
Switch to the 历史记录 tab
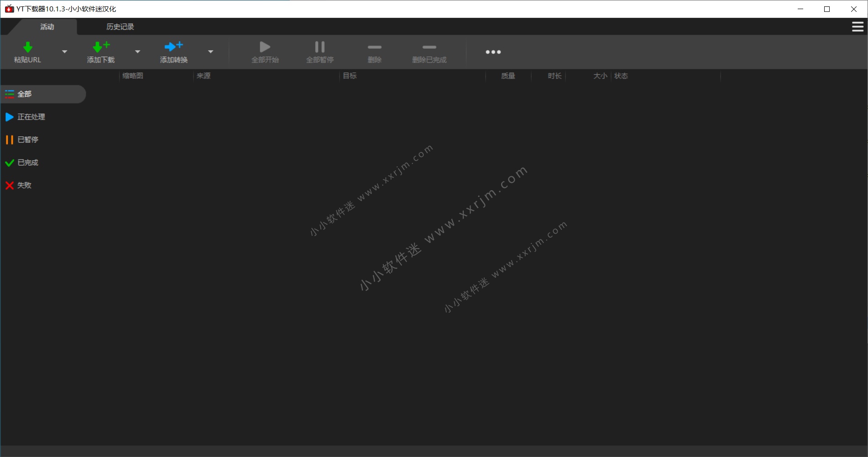click(120, 26)
